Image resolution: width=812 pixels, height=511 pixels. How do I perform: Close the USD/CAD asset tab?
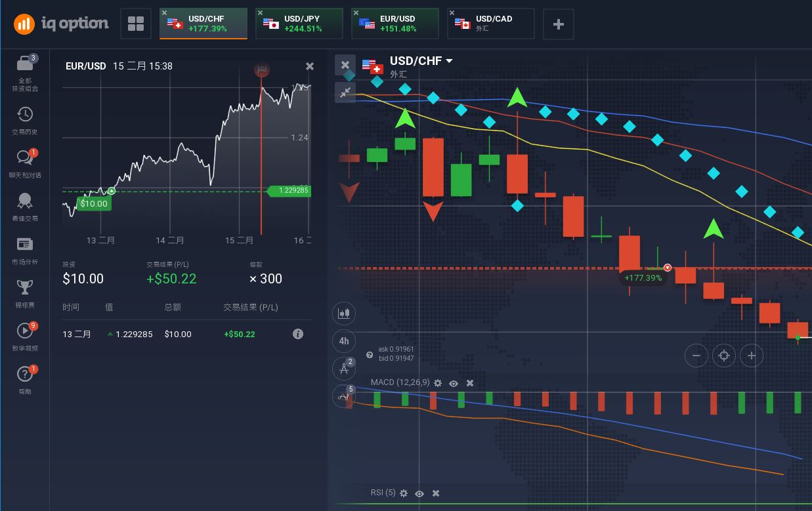(x=452, y=13)
